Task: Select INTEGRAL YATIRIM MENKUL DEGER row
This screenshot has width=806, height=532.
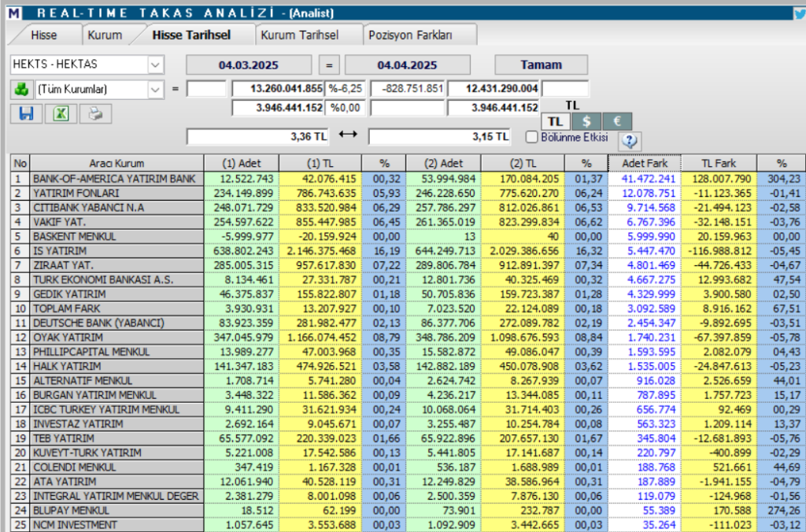Action: coord(409,496)
